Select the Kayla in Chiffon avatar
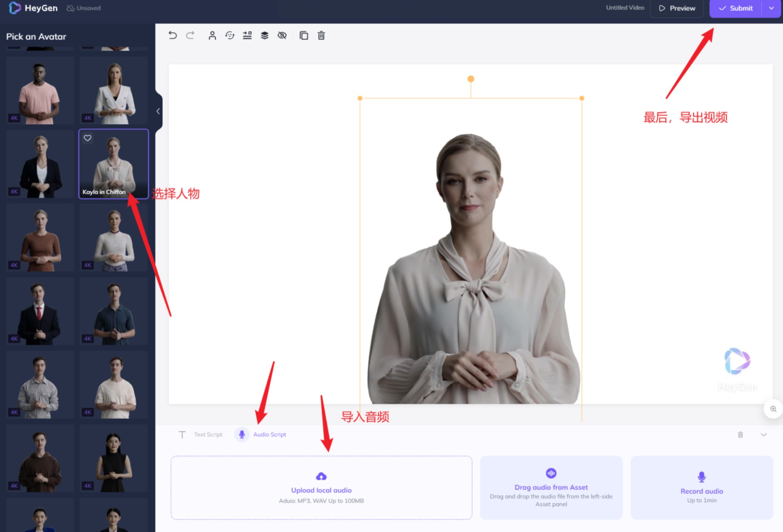The width and height of the screenshot is (783, 532). (114, 164)
